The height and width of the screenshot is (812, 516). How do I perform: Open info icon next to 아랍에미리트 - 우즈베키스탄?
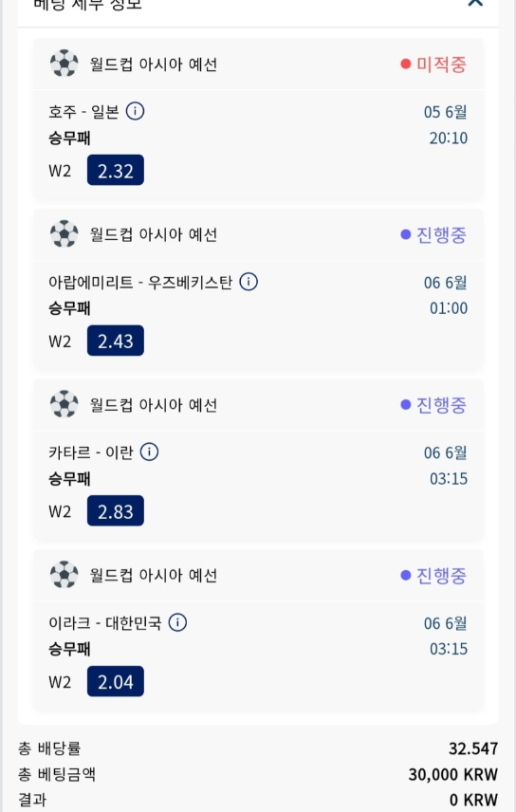249,282
